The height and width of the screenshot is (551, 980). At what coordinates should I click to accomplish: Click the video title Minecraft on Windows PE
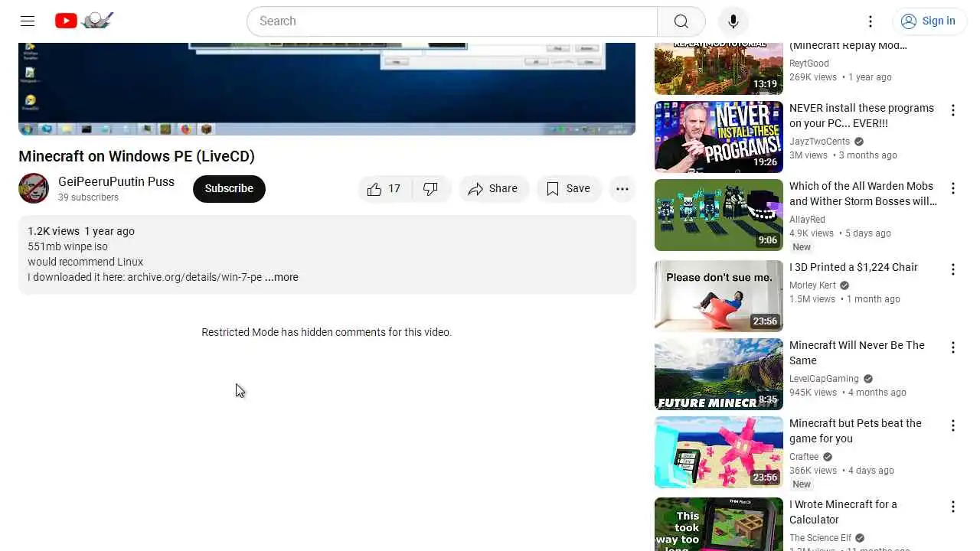point(136,156)
